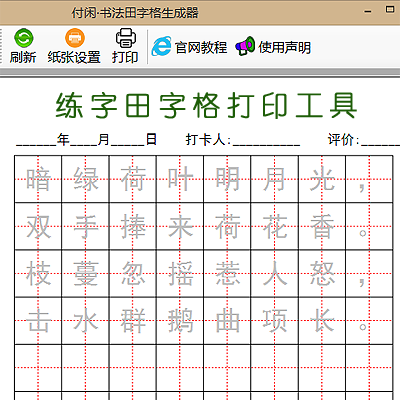Click the grid character 鹅
This screenshot has height=400, width=400.
[180, 321]
